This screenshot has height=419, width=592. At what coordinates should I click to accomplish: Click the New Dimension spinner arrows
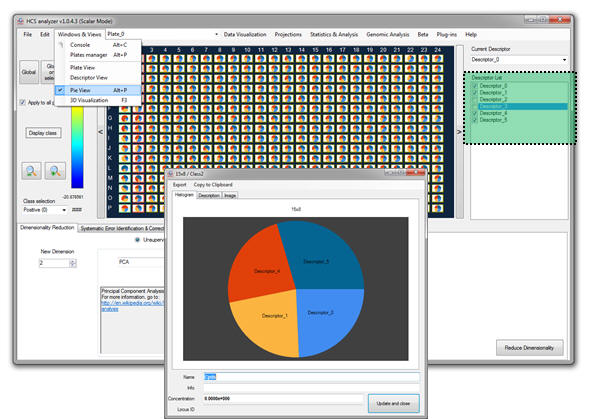(73, 263)
